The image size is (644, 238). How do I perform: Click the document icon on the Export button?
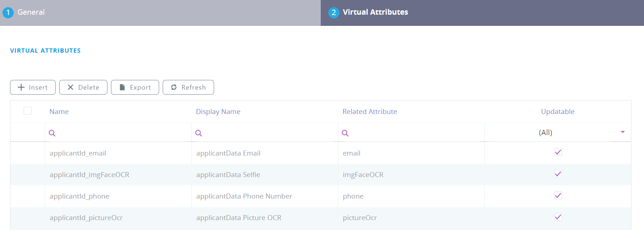click(x=122, y=87)
